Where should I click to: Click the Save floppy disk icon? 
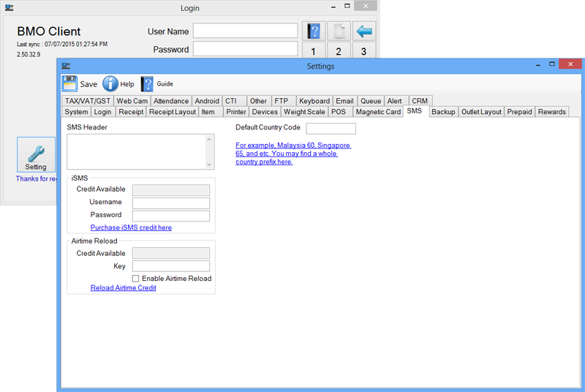(70, 83)
